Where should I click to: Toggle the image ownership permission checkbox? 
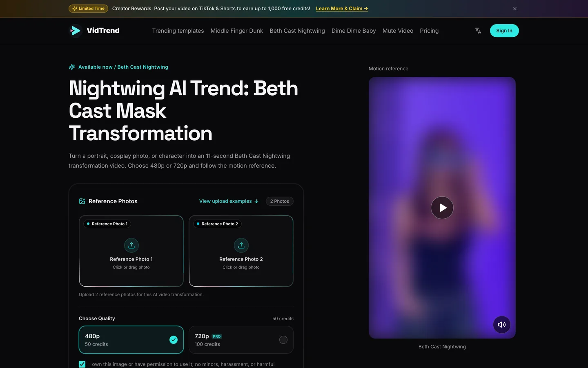click(x=82, y=364)
